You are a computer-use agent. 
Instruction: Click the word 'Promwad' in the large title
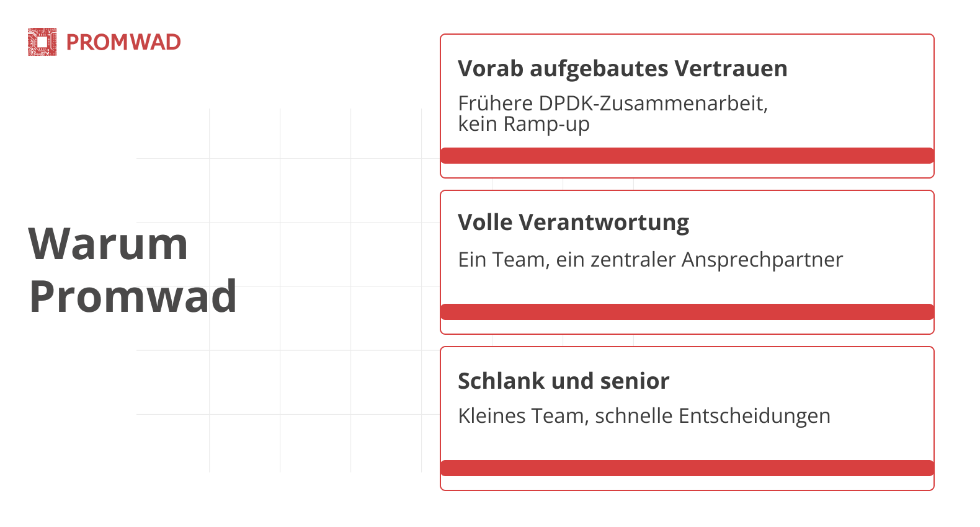[133, 296]
